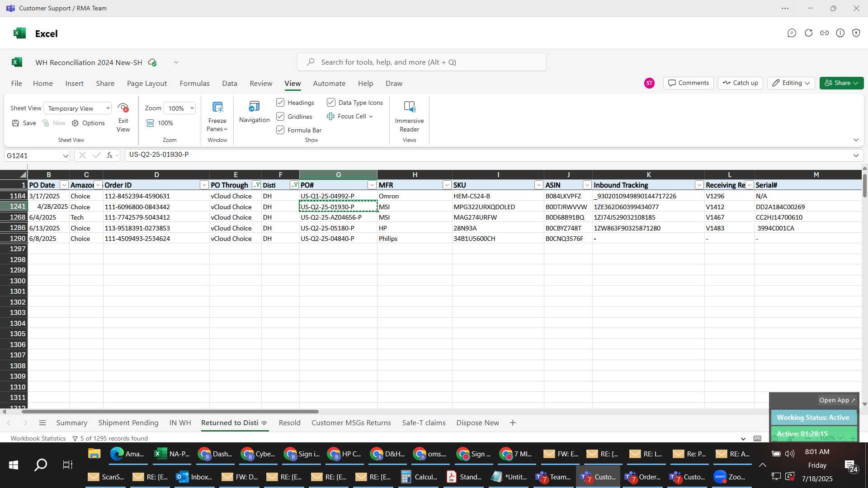Click the insert function fx icon
This screenshot has height=488, width=868.
109,155
